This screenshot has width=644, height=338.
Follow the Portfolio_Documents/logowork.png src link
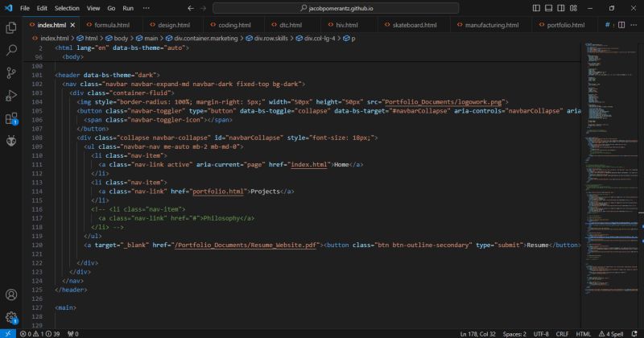pyautogui.click(x=444, y=102)
